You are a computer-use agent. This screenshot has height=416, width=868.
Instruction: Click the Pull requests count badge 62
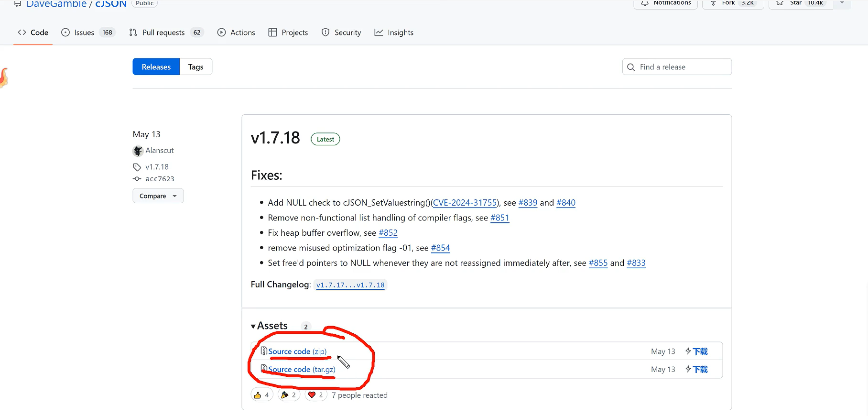[197, 33]
